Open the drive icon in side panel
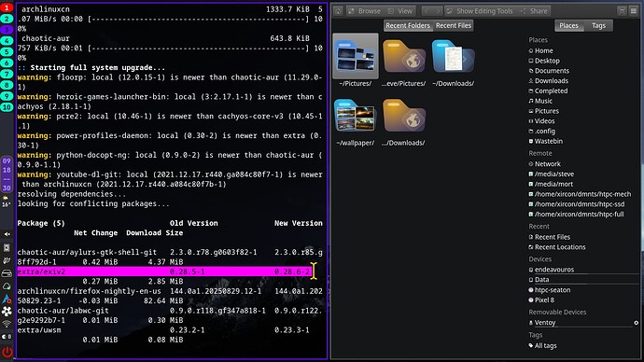 [x=7, y=273]
